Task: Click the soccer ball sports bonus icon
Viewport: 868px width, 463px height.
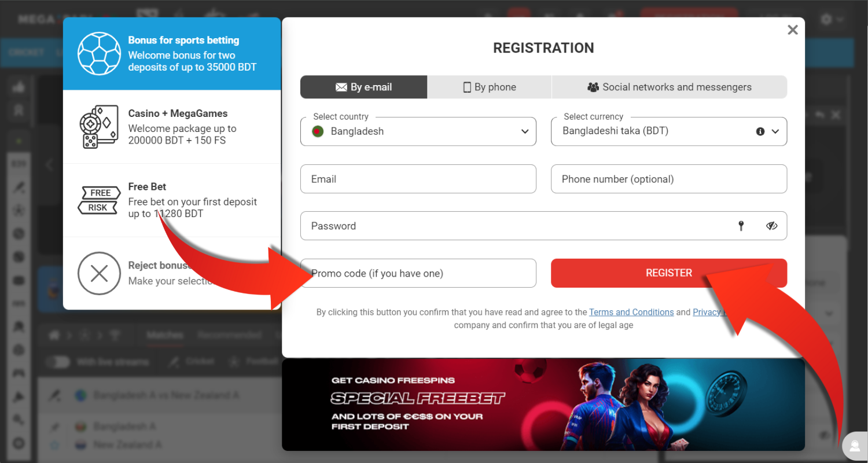Action: click(x=99, y=53)
